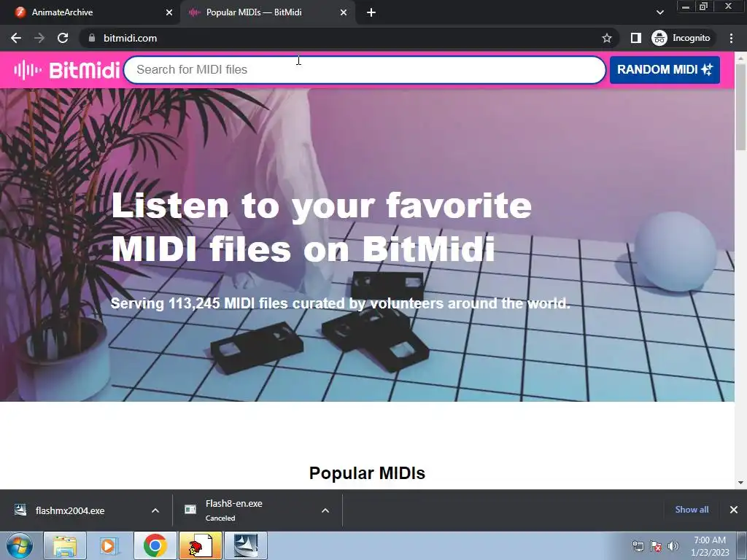Open the installer taskbar icon next to woodpecker

246,545
